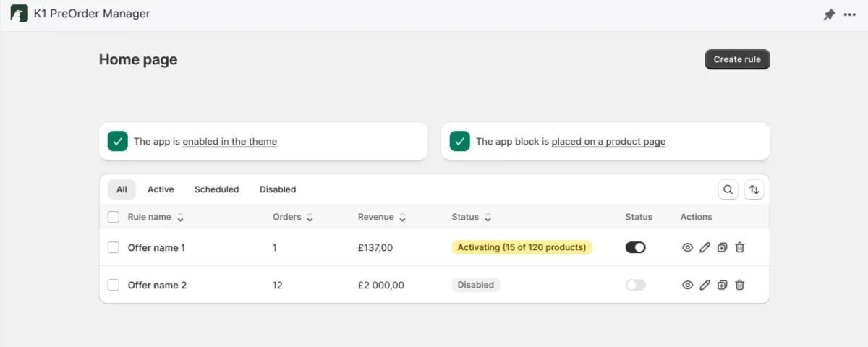This screenshot has height=347, width=868.
Task: Check the Offer name 1 checkbox
Action: [114, 247]
